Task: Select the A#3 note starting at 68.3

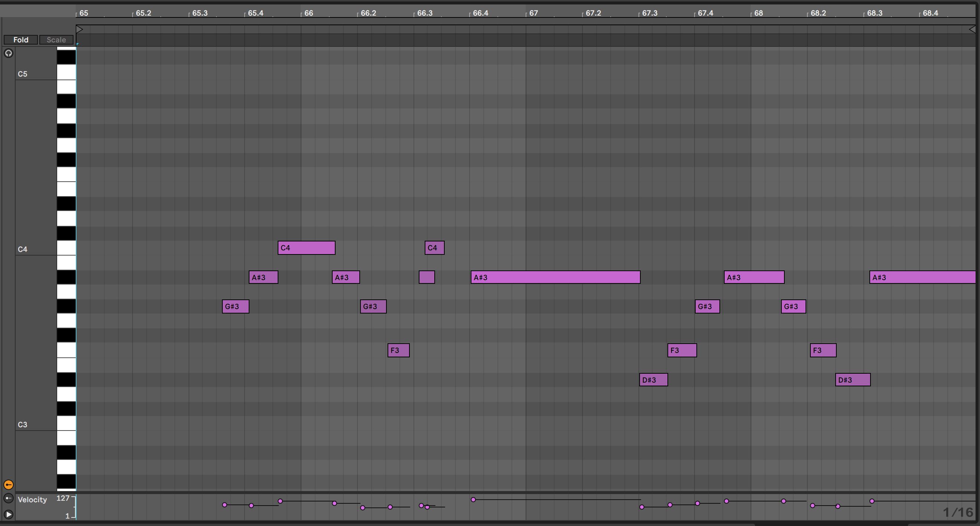Action: click(922, 277)
